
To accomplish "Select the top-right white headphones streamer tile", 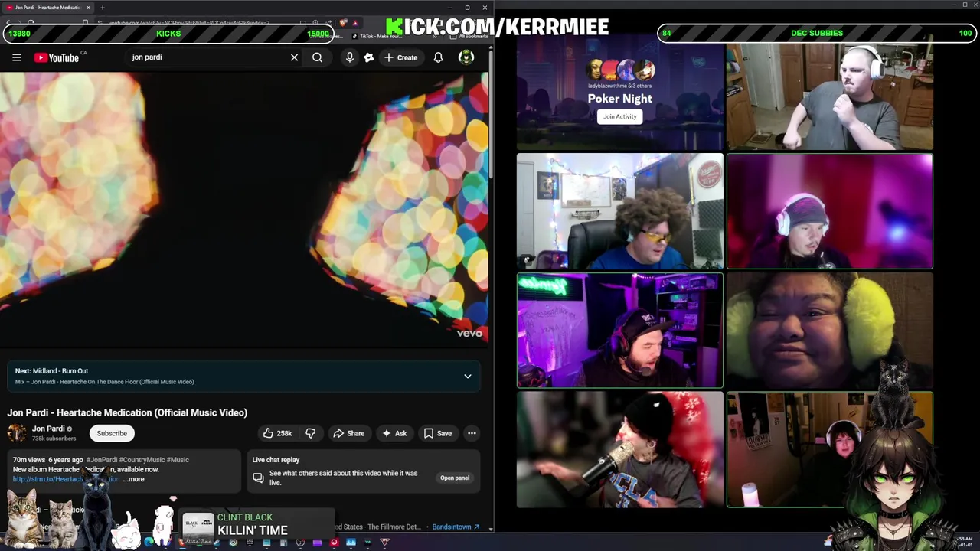I will click(830, 92).
